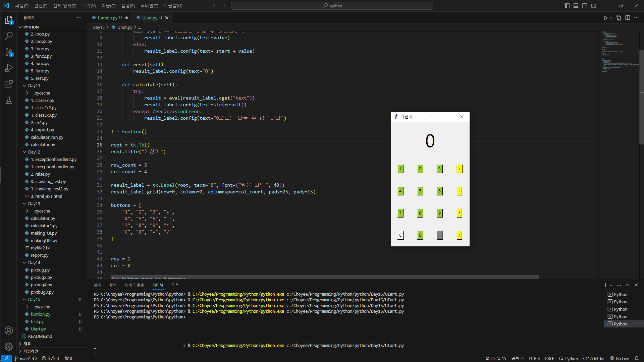Toggle the primary side bar layout button
644x362 pixels.
(567, 6)
